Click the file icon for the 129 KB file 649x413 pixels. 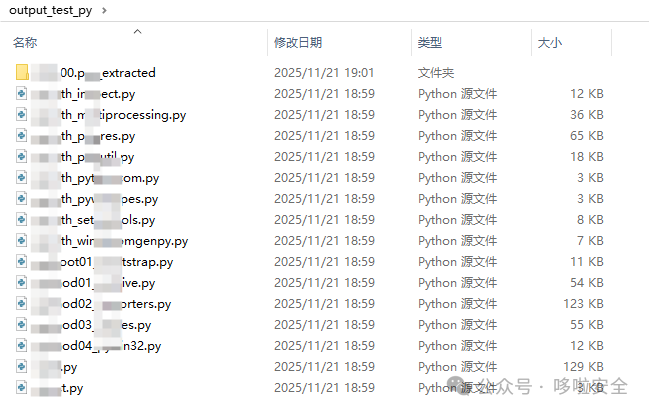[22, 367]
